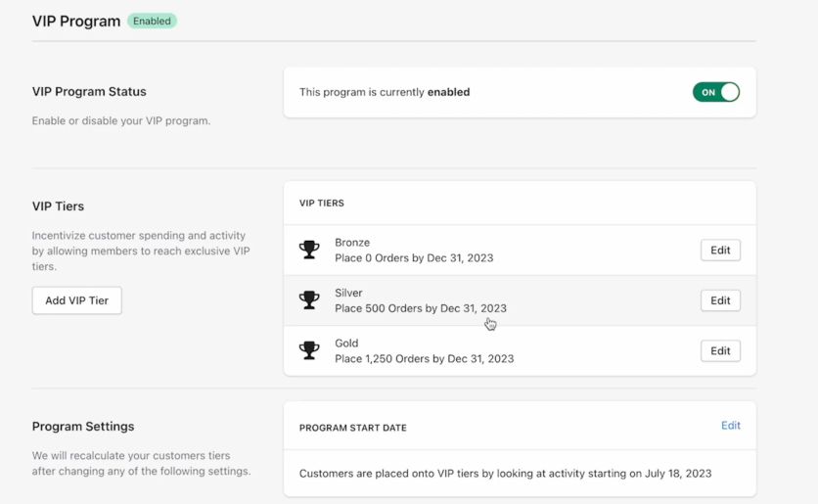Open Edit for the Gold tier
Image resolution: width=818 pixels, height=504 pixels.
720,350
